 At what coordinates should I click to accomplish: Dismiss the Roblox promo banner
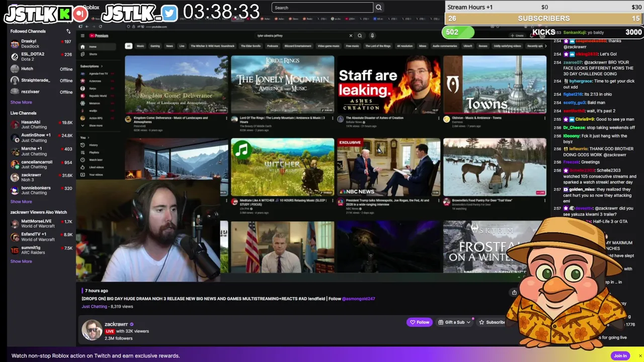point(640,356)
